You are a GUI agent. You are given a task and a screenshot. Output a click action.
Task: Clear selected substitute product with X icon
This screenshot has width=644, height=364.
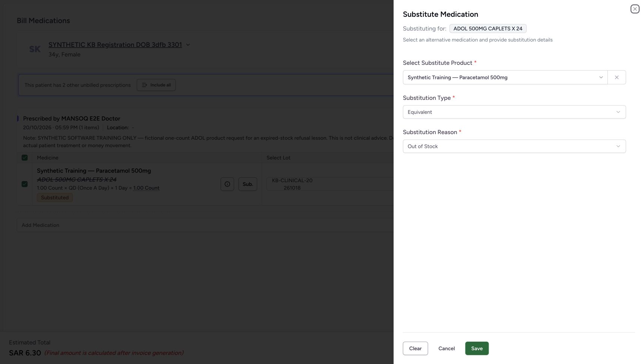[617, 77]
